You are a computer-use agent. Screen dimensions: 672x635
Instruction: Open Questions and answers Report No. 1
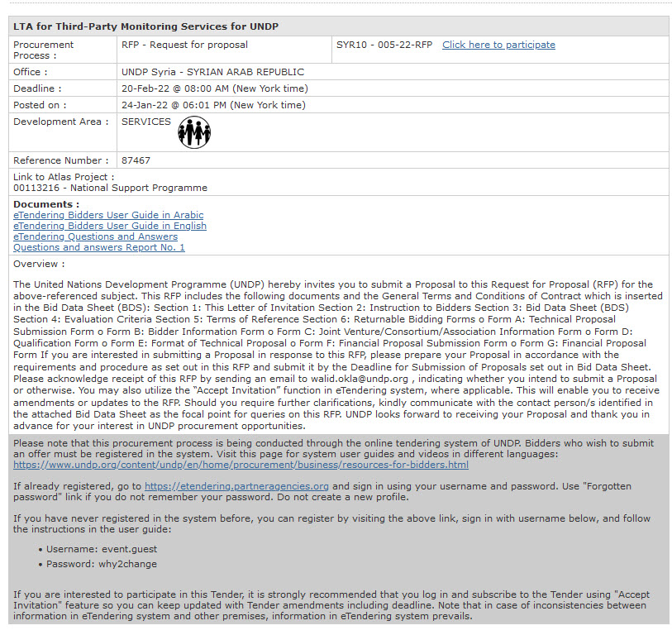click(x=99, y=247)
